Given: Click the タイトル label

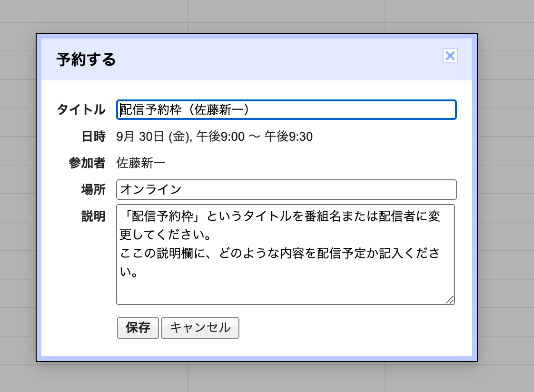Looking at the screenshot, I should coord(81,109).
